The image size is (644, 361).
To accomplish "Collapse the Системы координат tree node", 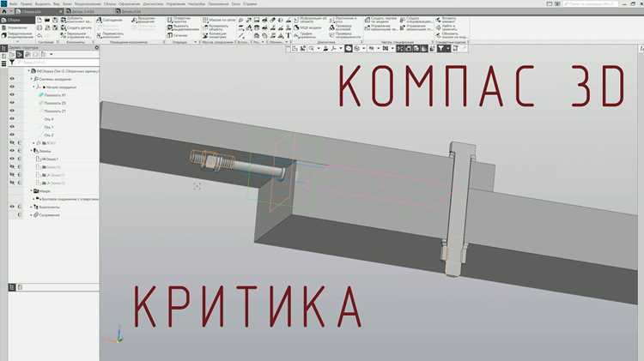I will click(x=31, y=79).
